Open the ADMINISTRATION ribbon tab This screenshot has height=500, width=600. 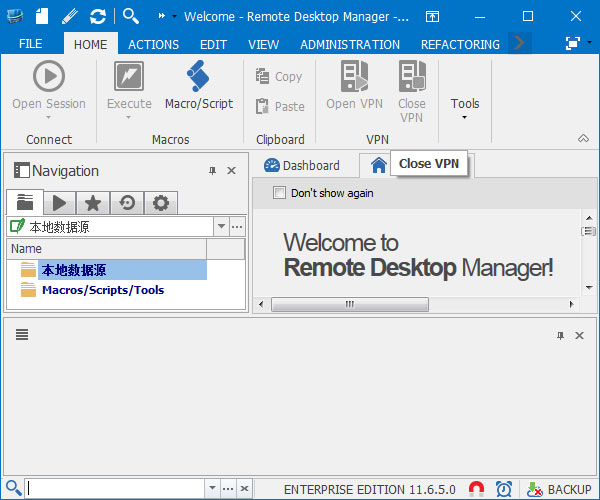point(349,44)
